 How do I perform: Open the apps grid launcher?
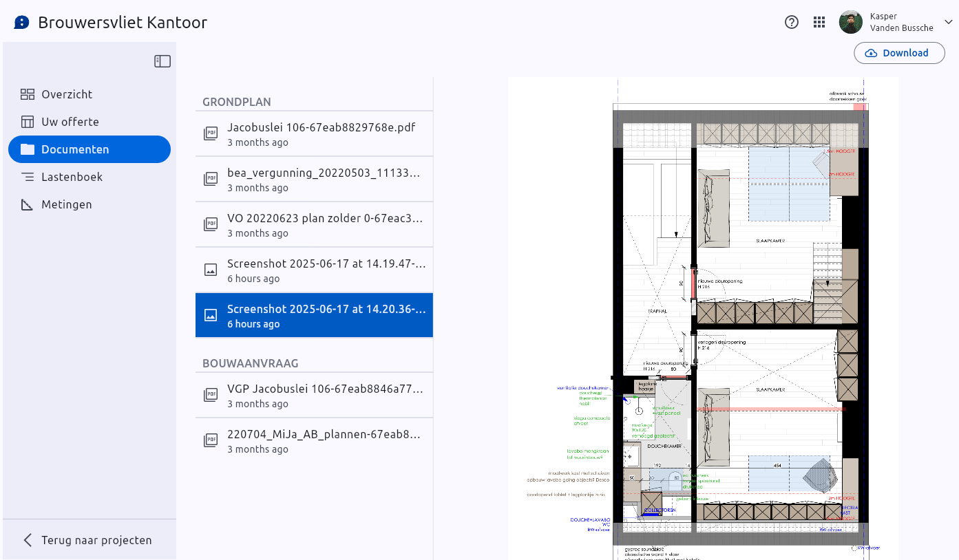click(819, 22)
